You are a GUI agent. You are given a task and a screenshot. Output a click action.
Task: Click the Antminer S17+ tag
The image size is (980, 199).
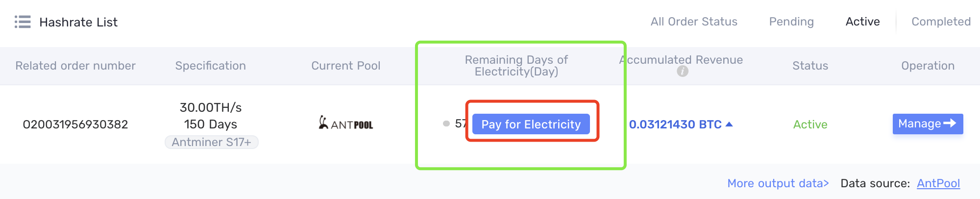coord(212,142)
